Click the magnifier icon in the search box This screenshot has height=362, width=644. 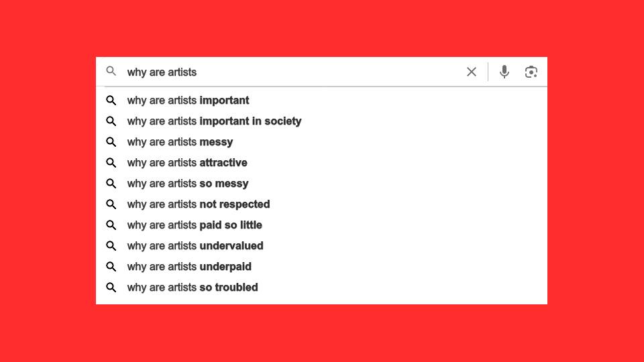111,71
